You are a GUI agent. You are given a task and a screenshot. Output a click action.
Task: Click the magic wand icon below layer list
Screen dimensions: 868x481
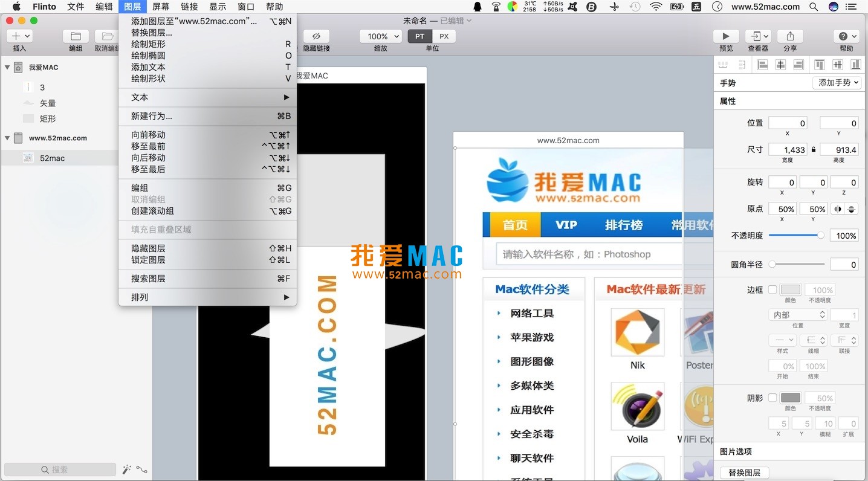127,470
